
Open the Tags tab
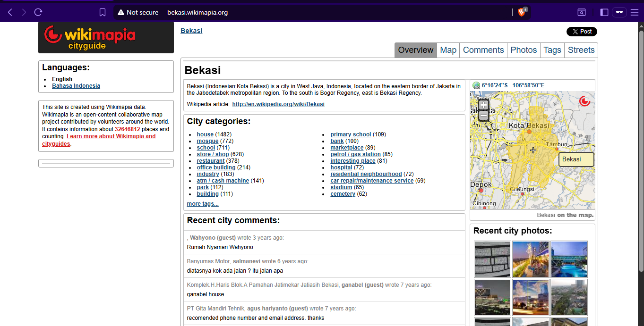point(552,50)
